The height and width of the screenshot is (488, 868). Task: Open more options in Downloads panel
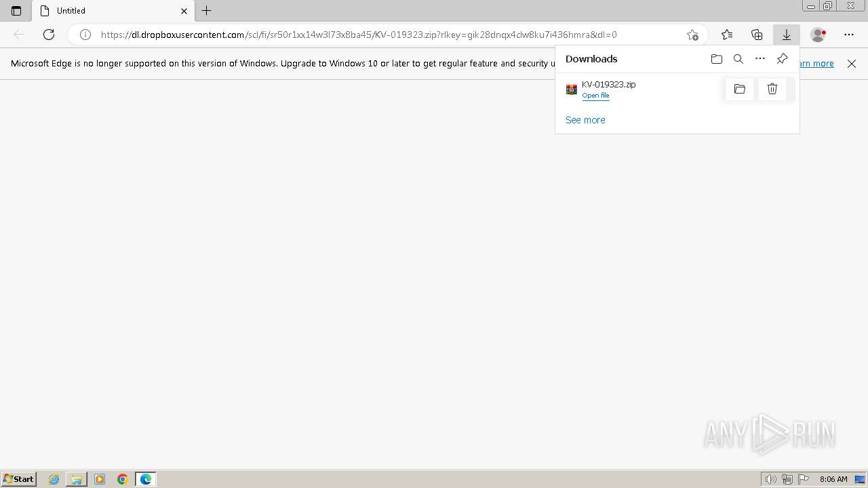tap(760, 59)
